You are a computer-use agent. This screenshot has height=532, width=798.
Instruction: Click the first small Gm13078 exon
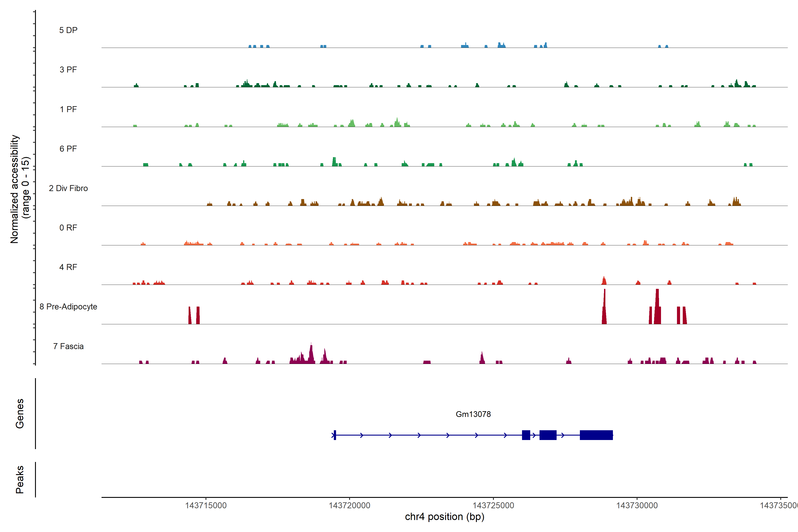(x=335, y=435)
